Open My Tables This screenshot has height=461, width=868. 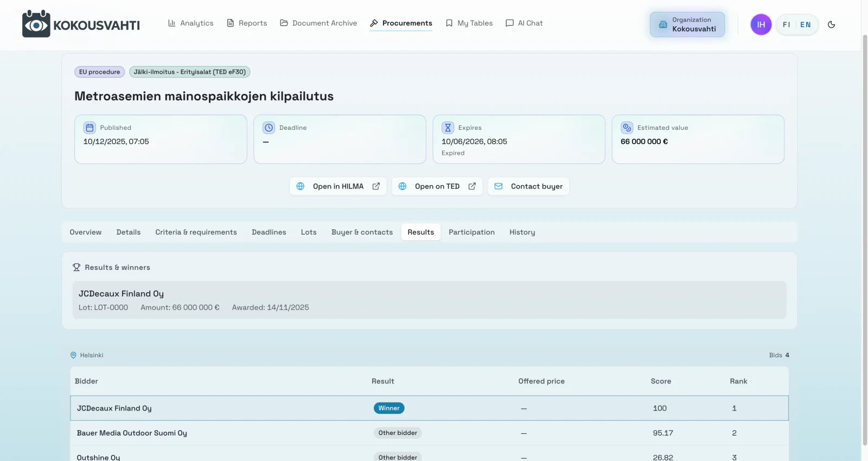coord(469,23)
